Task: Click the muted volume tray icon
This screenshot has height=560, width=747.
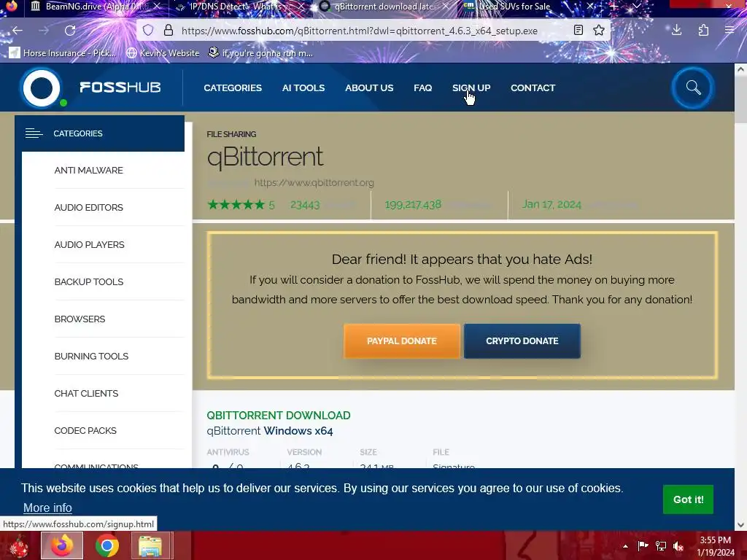Action: (678, 546)
